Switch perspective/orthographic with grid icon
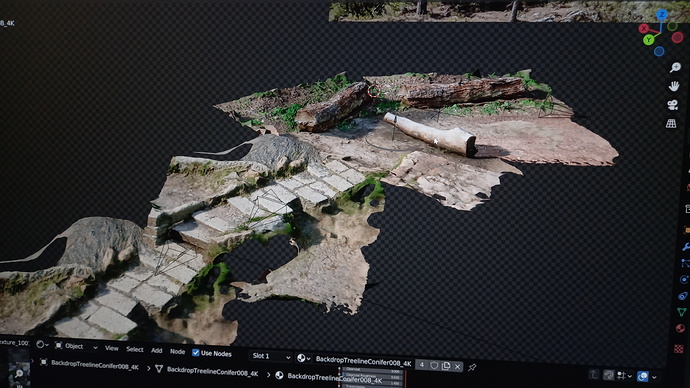This screenshot has height=388, width=690. point(671,124)
